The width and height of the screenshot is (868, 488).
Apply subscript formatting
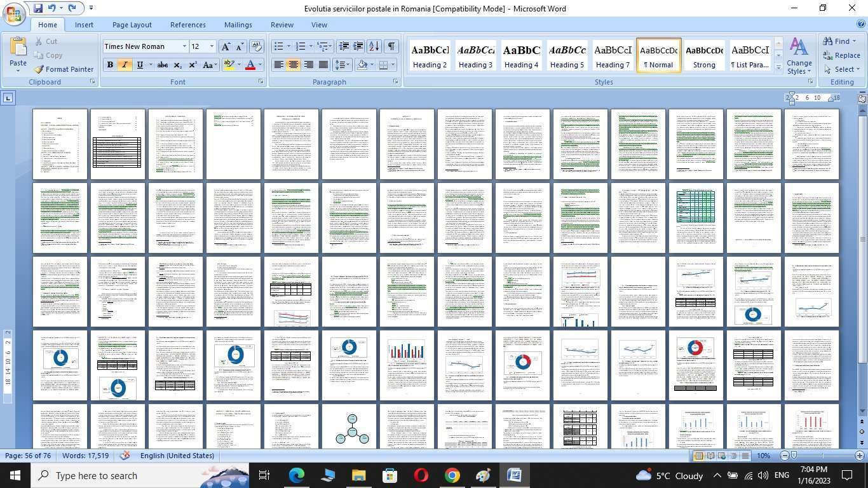click(x=178, y=65)
